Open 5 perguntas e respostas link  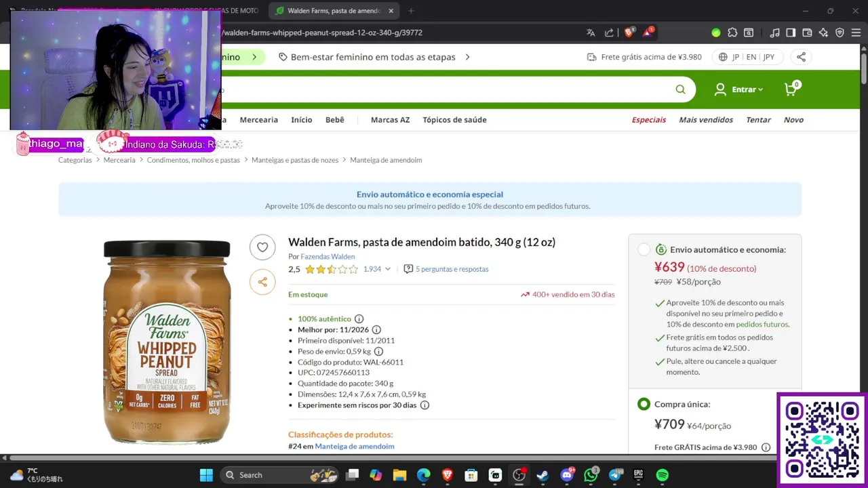[452, 269]
